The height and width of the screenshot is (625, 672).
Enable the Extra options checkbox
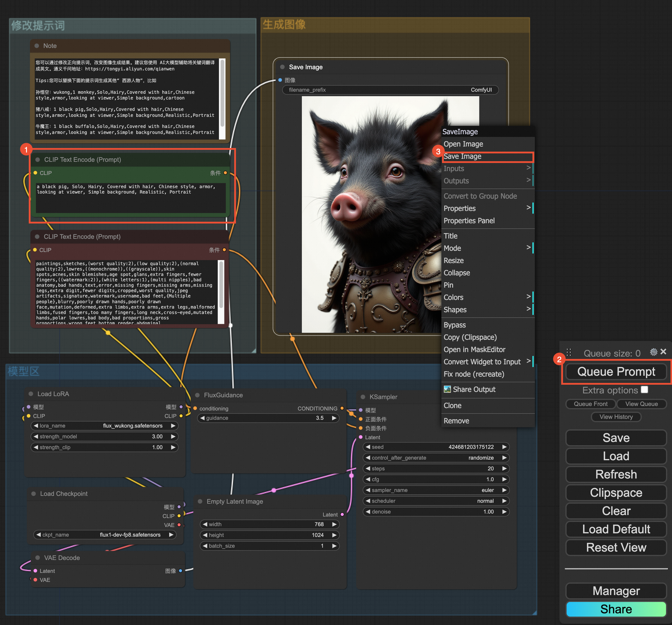(x=644, y=390)
